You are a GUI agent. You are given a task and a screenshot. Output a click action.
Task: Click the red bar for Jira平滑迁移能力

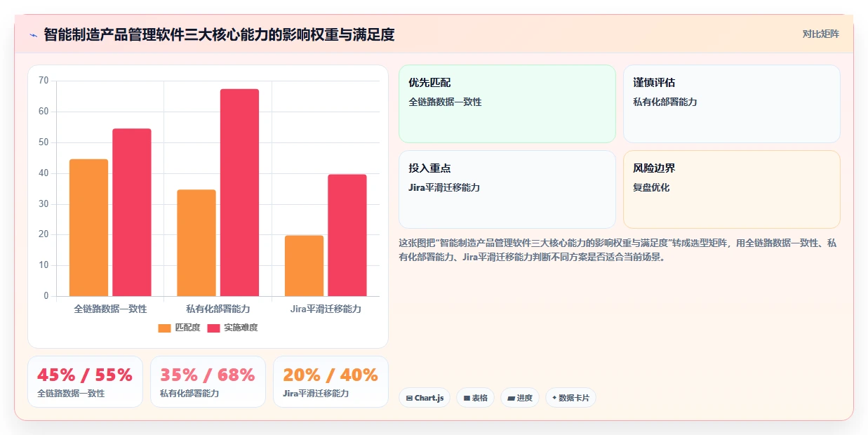click(x=347, y=235)
